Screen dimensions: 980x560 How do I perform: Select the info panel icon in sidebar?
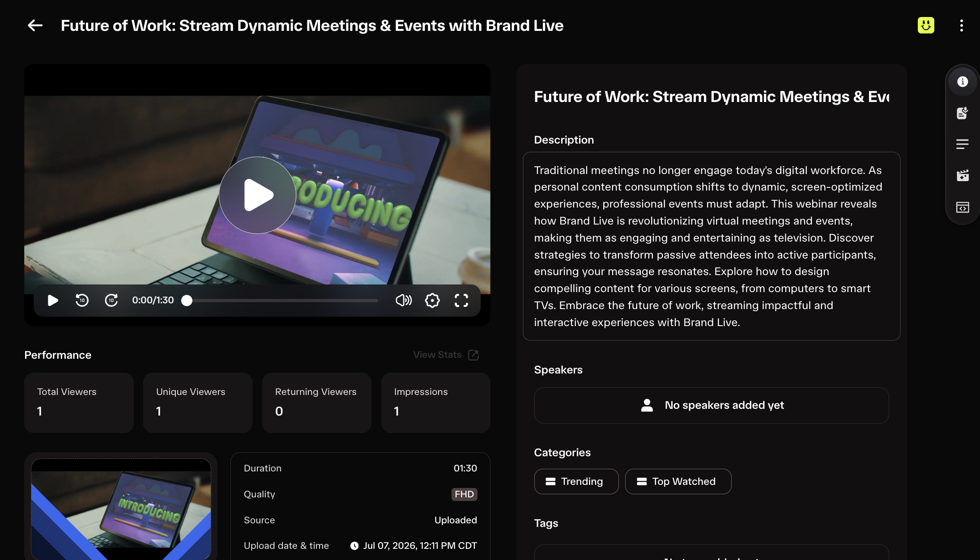coord(963,81)
